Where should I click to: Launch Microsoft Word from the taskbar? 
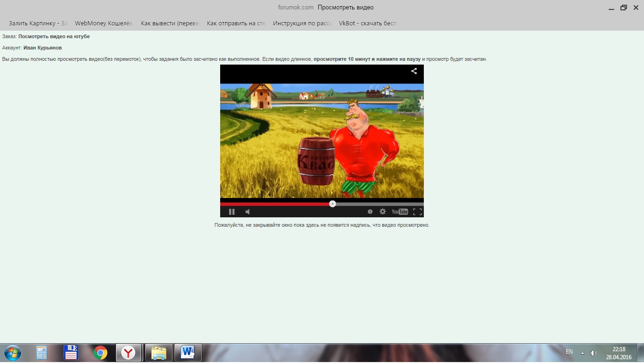[x=188, y=353]
